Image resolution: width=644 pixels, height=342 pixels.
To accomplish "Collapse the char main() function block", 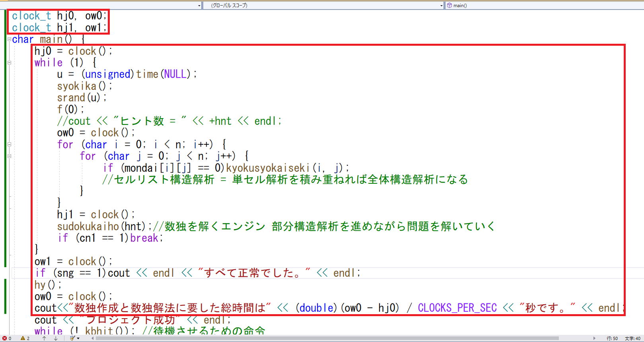I will tap(9, 39).
